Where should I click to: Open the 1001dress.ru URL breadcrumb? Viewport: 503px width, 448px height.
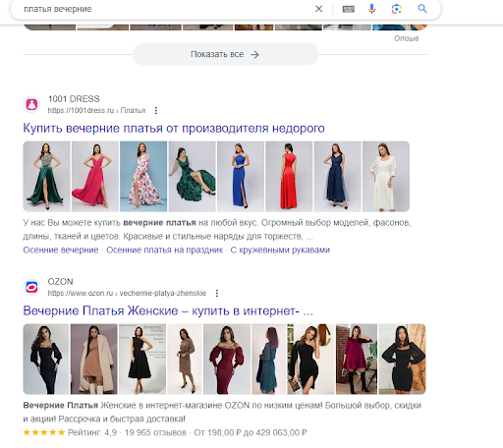tap(96, 111)
